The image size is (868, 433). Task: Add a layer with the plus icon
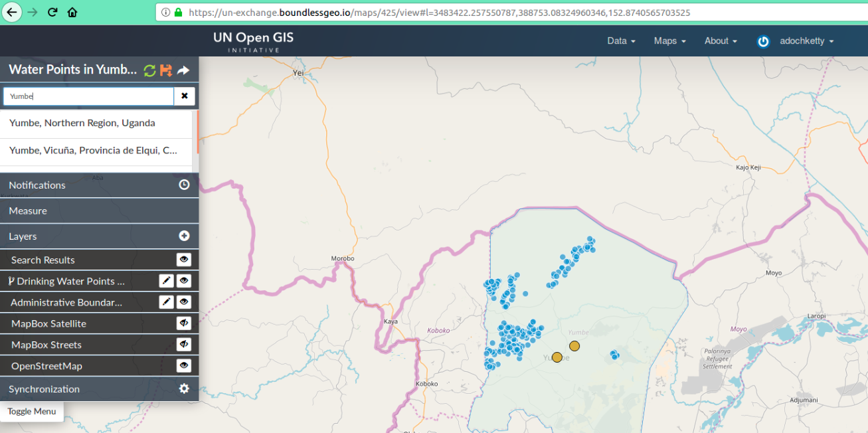click(184, 236)
